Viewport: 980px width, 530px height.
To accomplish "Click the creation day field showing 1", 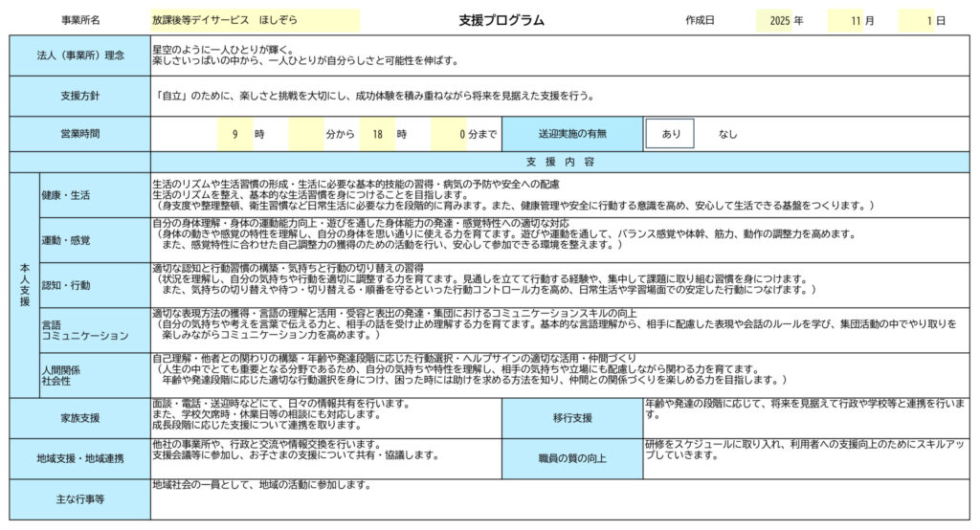I will coord(917,19).
